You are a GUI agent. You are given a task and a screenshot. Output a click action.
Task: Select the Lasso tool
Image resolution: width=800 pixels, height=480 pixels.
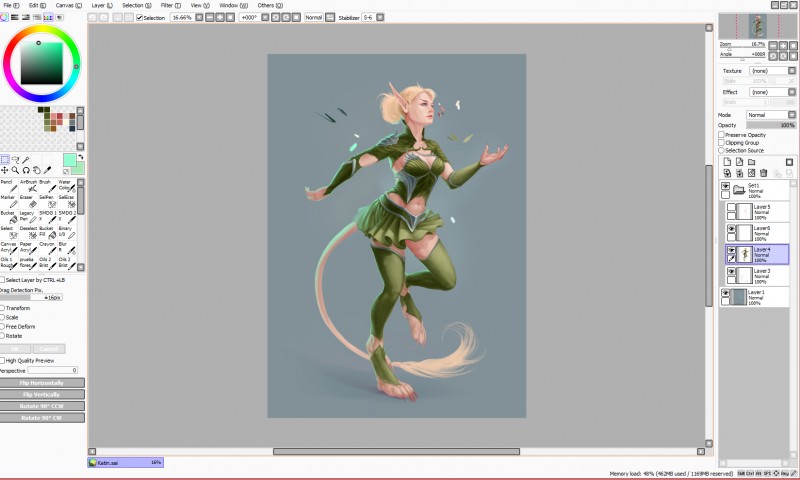click(x=15, y=160)
